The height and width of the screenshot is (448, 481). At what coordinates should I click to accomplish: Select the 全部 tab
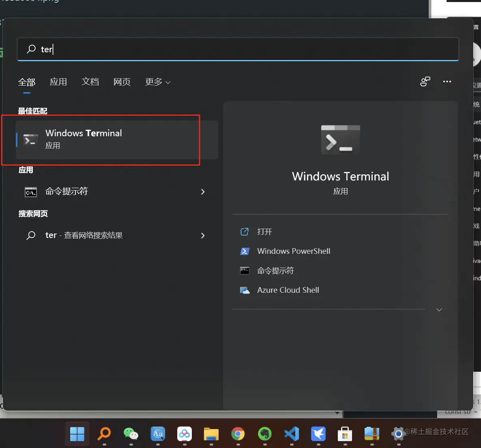tap(27, 82)
